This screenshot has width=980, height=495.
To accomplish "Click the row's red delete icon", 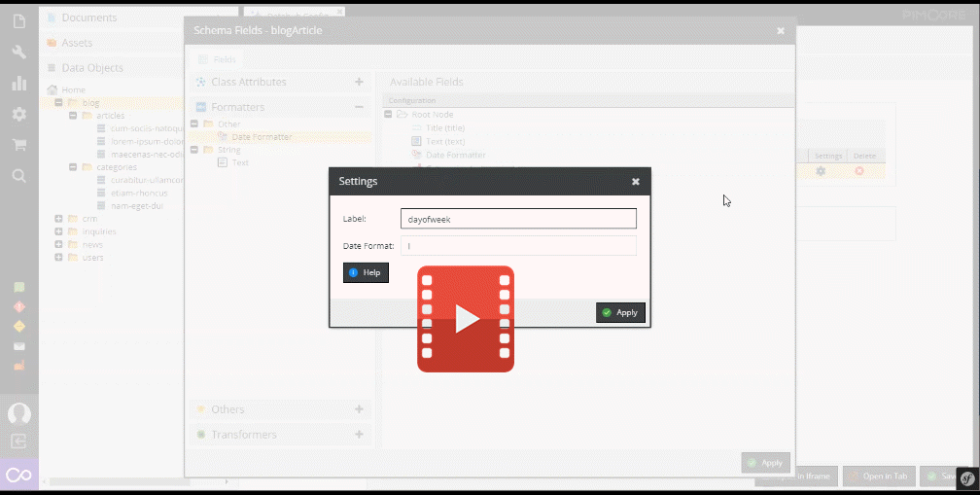I will pos(859,171).
